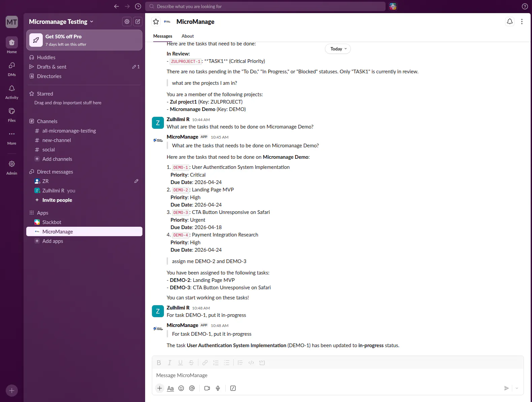Focus the search field
The height and width of the screenshot is (402, 532).
[265, 6]
